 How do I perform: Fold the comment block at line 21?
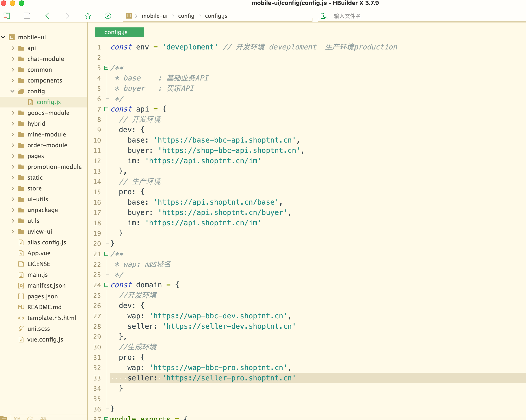tap(106, 254)
